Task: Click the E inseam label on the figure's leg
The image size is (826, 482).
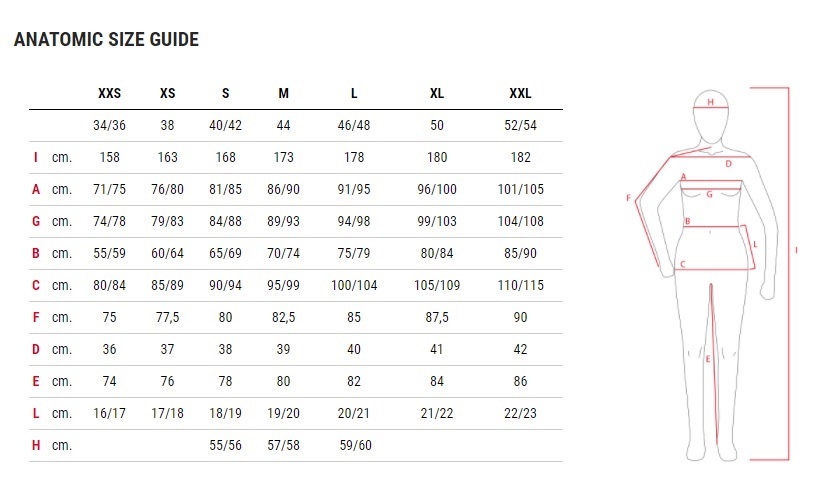Action: pos(707,359)
